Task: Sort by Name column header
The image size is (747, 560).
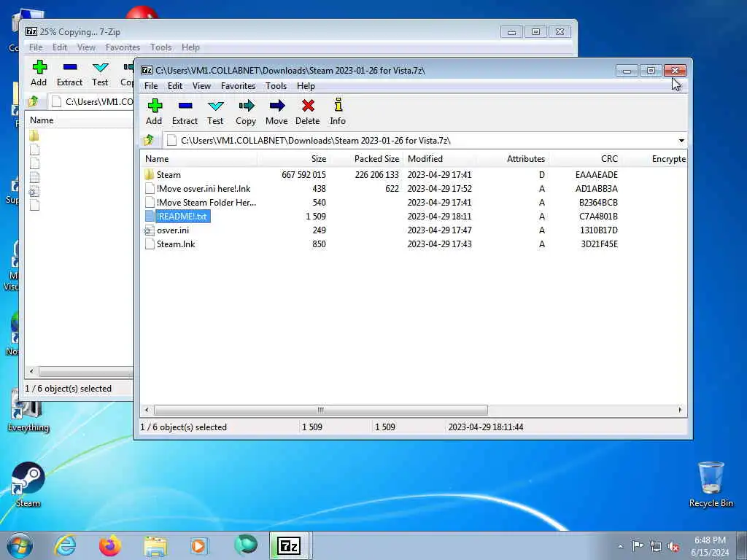Action: tap(198, 158)
